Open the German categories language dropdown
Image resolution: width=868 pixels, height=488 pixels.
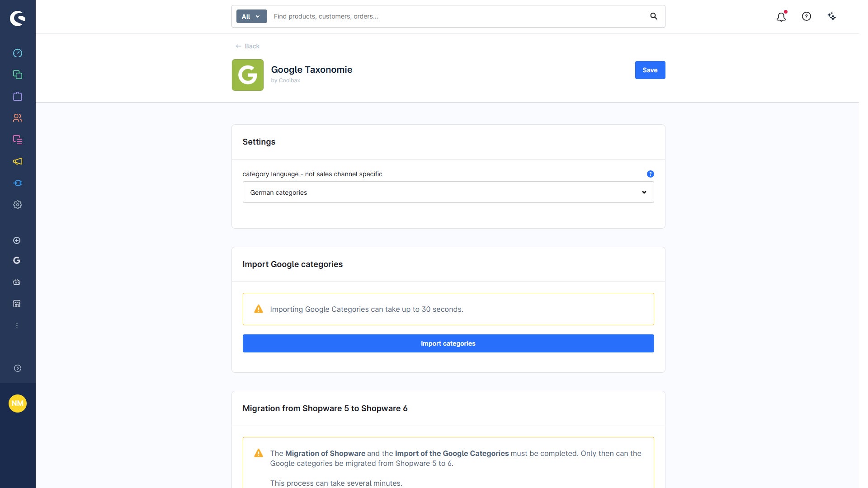448,192
